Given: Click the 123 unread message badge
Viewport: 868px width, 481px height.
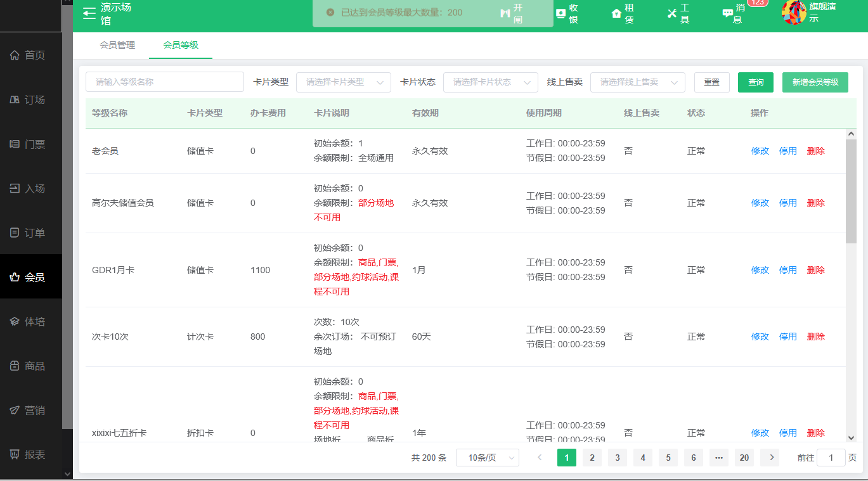Looking at the screenshot, I should (757, 3).
